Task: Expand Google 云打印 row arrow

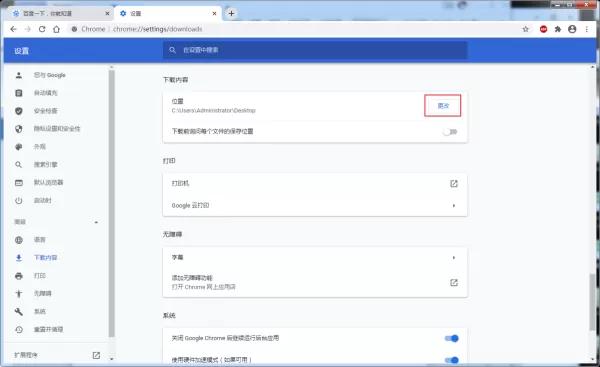Action: [454, 206]
